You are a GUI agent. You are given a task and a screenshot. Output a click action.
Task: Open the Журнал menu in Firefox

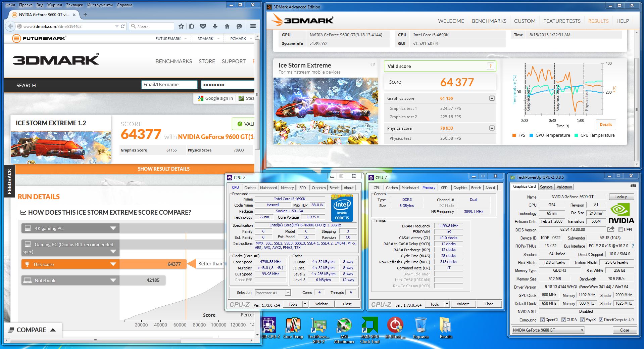click(54, 5)
